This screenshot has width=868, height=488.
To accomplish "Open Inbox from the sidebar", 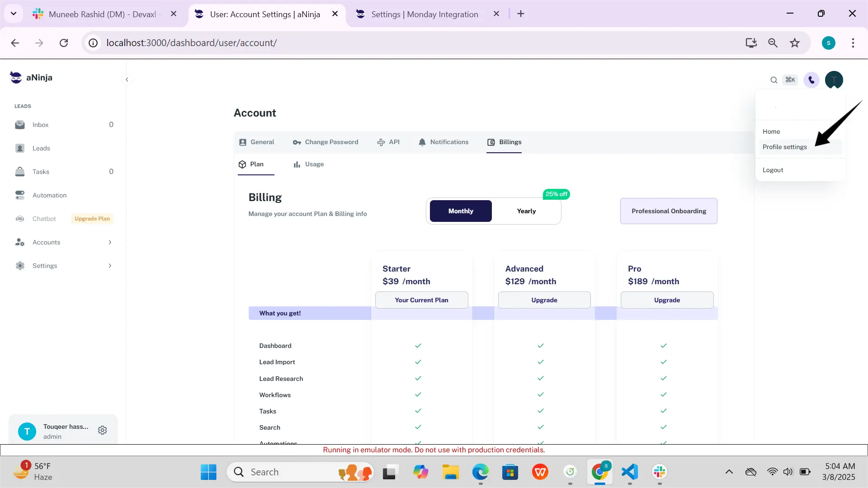I will [40, 125].
